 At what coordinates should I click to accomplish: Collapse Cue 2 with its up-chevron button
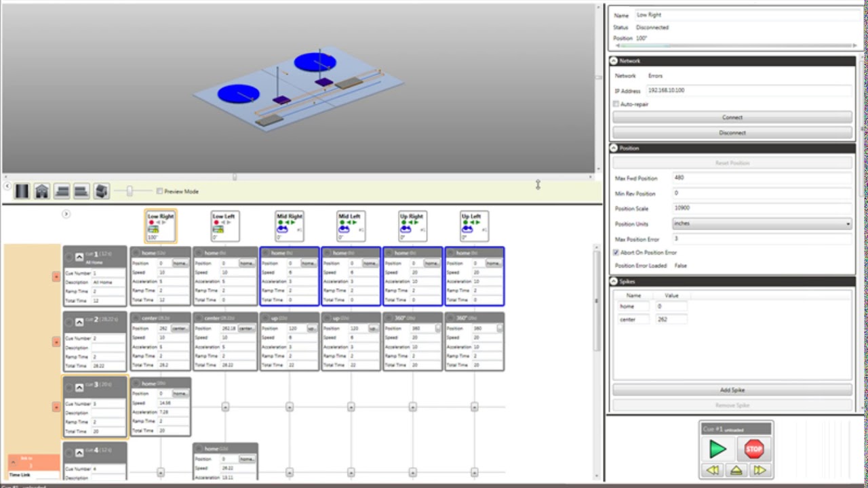(x=79, y=322)
